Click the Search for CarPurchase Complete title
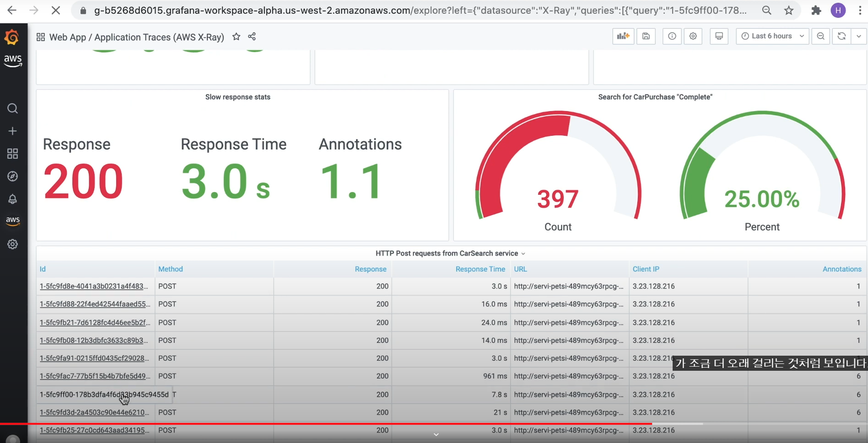Viewport: 868px width, 443px height. click(x=655, y=97)
